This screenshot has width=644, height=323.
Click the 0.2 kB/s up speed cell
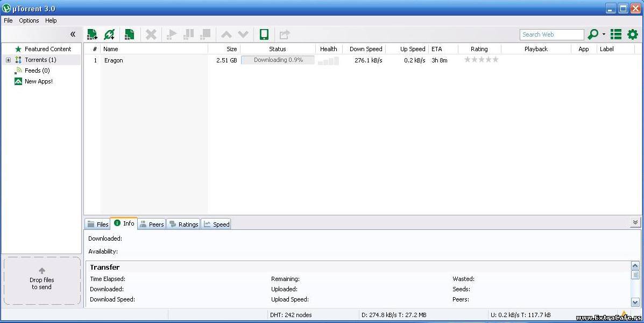pos(414,60)
